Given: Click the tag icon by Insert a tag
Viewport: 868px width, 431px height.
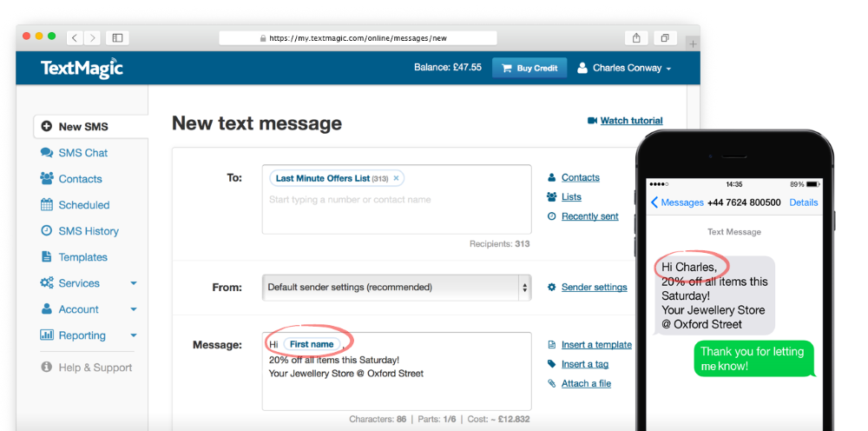Looking at the screenshot, I should pyautogui.click(x=551, y=364).
